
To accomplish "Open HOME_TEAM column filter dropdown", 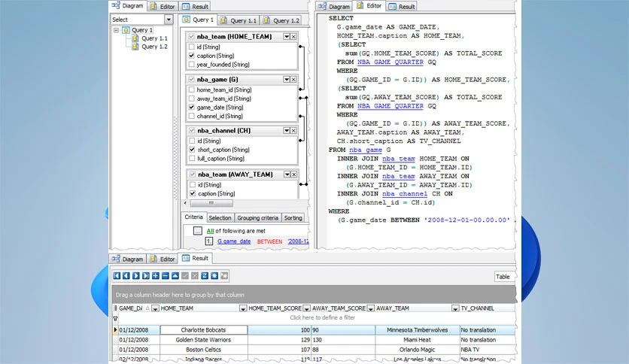I will coord(243,308).
